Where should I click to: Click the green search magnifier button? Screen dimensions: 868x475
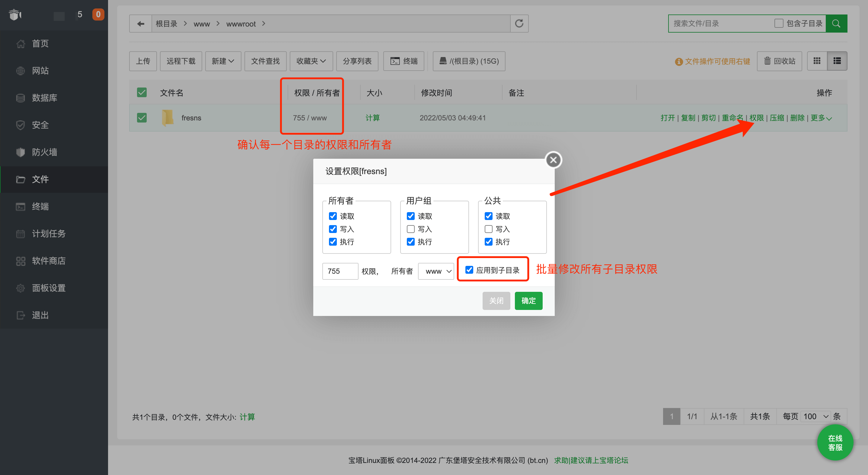(836, 24)
